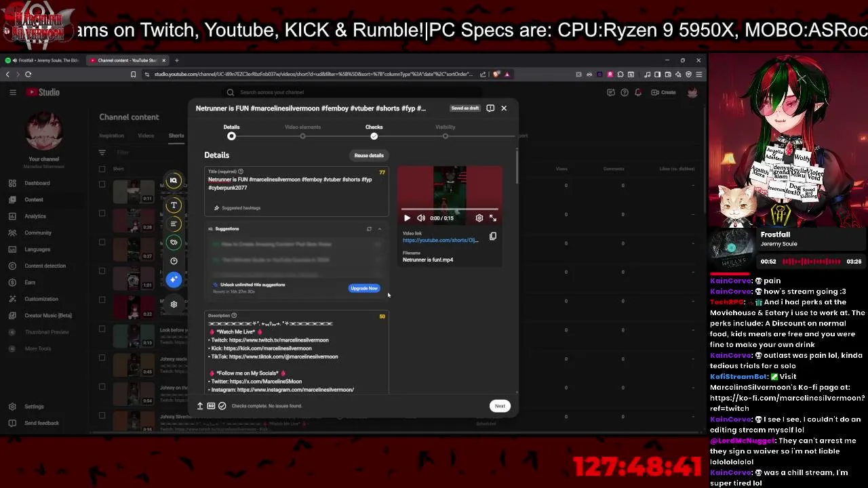Screen dimensions: 868x488
Task: Click the blue AI sparkle icon
Action: pyautogui.click(x=174, y=279)
